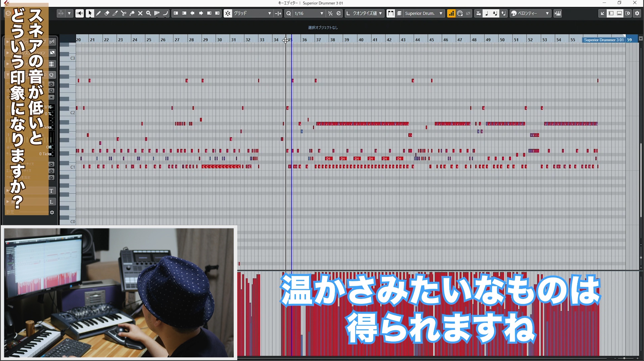Open the window layout setup icon
The width and height of the screenshot is (644, 361).
pos(628,13)
